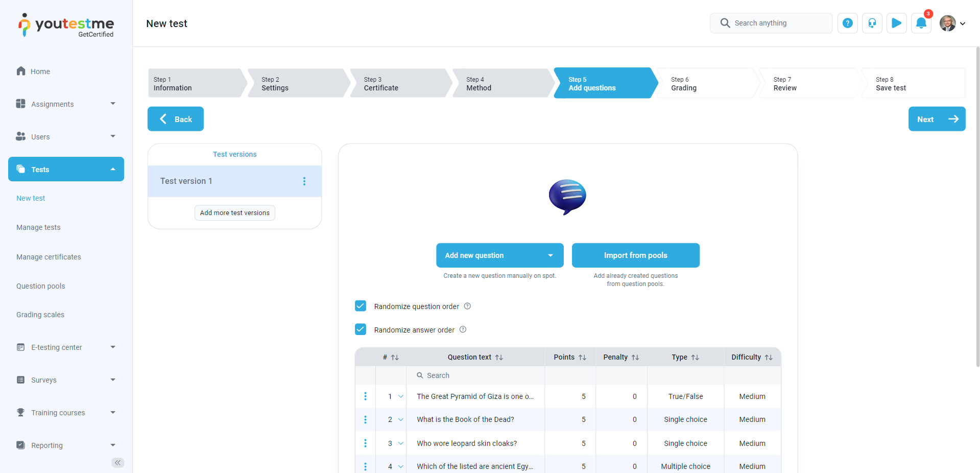The width and height of the screenshot is (980, 473).
Task: Click the Import from pools button
Action: (635, 255)
